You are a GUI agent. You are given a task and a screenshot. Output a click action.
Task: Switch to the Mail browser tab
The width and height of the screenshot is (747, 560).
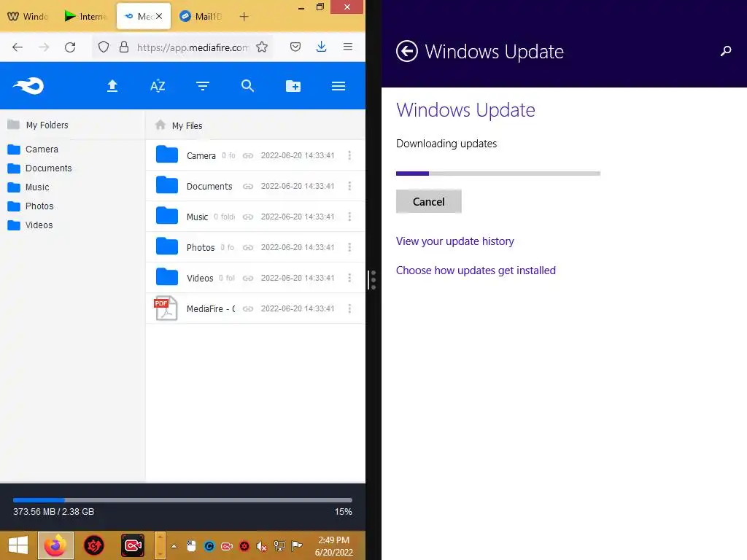click(x=200, y=16)
